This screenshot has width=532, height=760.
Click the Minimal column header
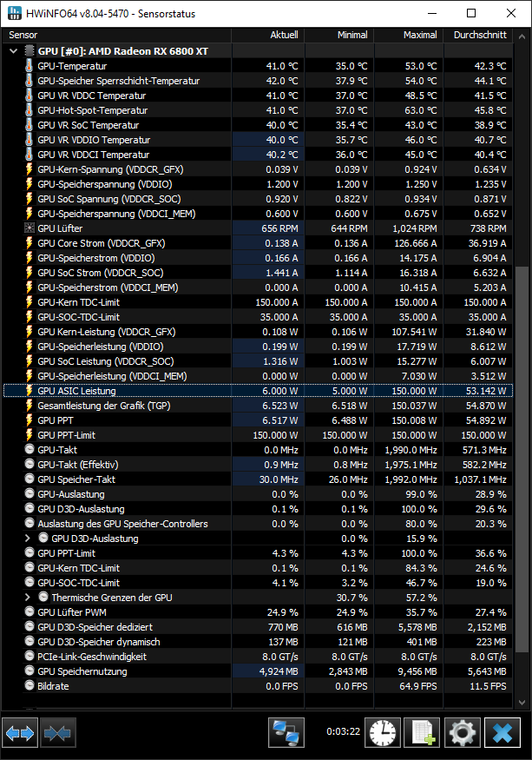(339, 35)
